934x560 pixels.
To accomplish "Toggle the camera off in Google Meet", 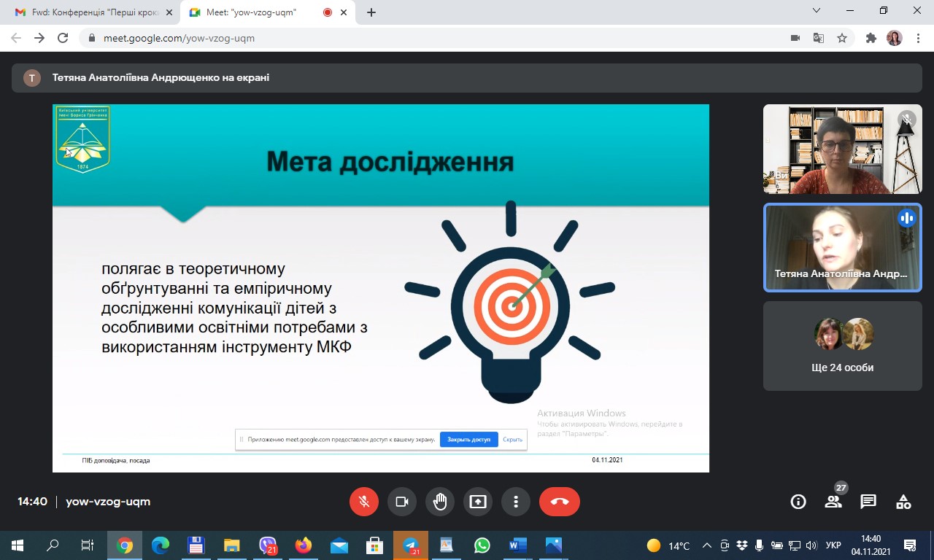I will click(402, 501).
